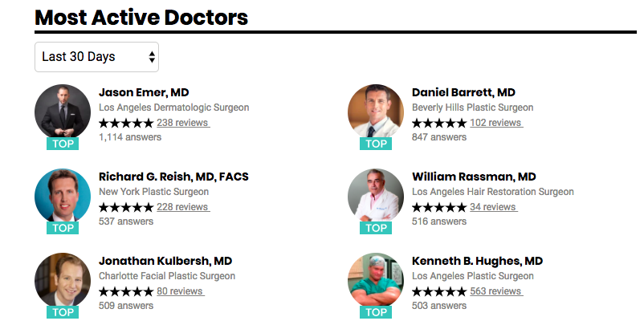Click the Daniel Barrett, MD name
The height and width of the screenshot is (325, 644).
463,92
